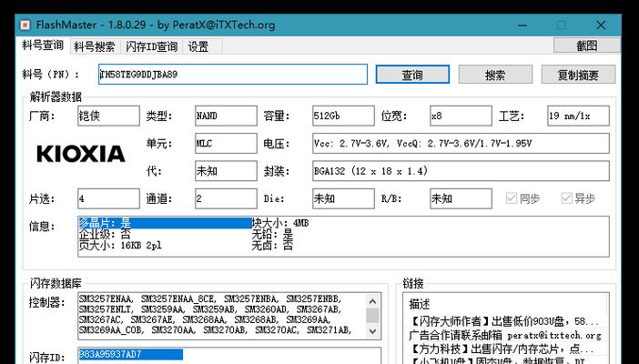Open the 设置 tab
Image resolution: width=639 pixels, height=364 pixels.
[x=198, y=46]
